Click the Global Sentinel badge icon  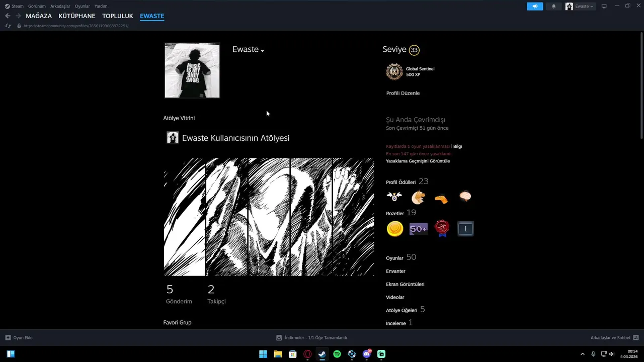(394, 71)
